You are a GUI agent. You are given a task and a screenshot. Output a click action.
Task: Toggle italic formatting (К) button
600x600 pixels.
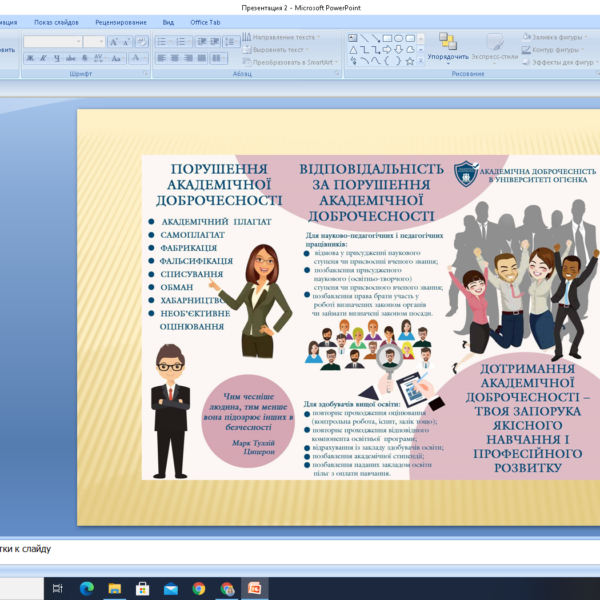tap(43, 58)
